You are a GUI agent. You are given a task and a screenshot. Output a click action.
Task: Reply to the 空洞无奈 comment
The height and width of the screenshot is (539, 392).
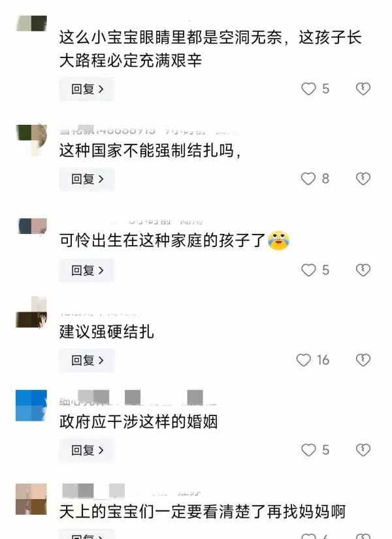click(x=87, y=89)
